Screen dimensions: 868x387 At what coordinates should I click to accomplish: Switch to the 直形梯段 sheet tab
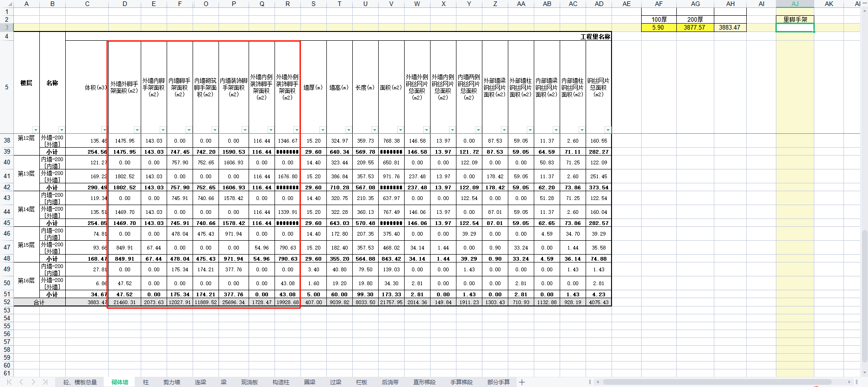(x=425, y=382)
